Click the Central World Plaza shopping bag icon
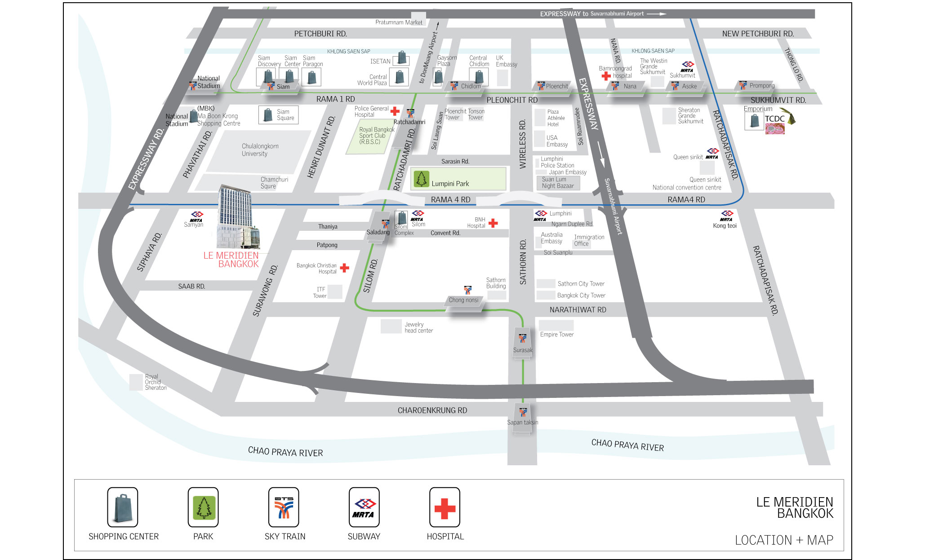Screen dimensions: 934x560 399,77
